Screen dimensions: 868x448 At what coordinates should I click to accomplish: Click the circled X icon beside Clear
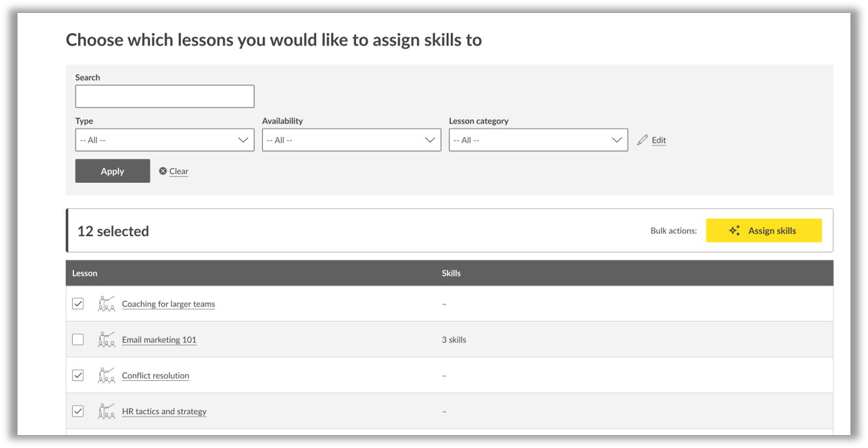click(163, 171)
